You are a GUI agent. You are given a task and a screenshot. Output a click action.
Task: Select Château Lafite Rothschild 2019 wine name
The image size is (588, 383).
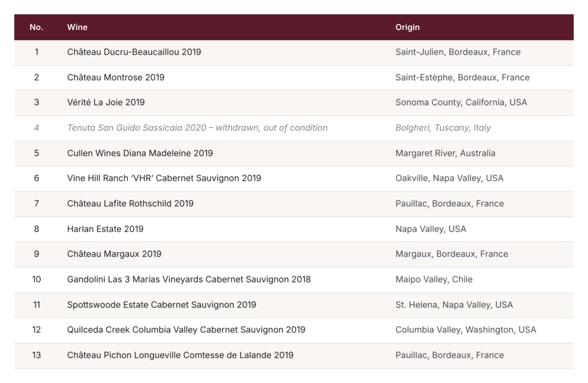pos(130,204)
